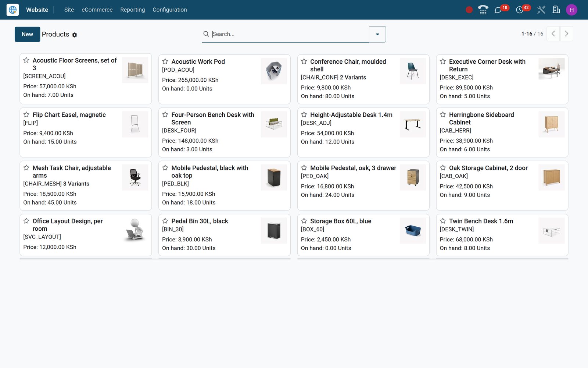Viewport: 588px width, 368px height.
Task: Create a New product
Action: 27,34
